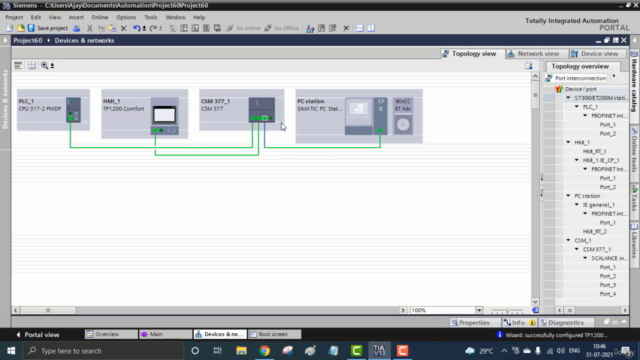Image resolution: width=640 pixels, height=360 pixels.
Task: Open the Window menu
Action: [176, 17]
